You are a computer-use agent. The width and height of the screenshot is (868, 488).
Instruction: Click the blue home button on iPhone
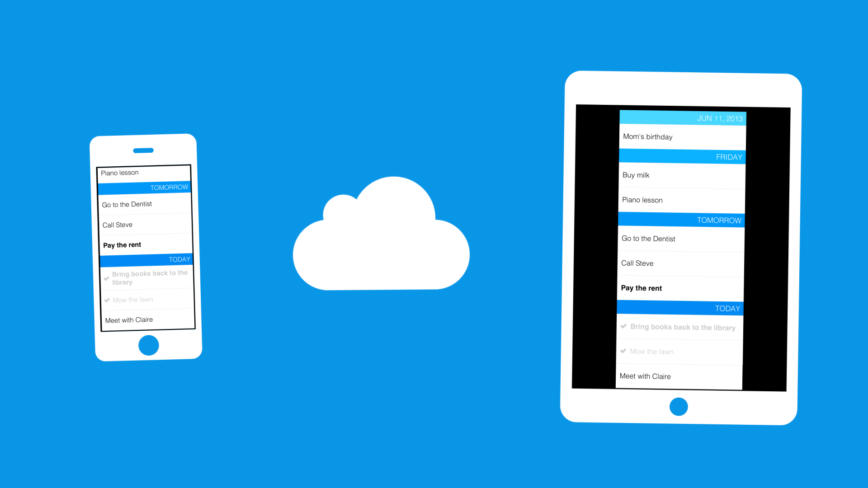148,345
